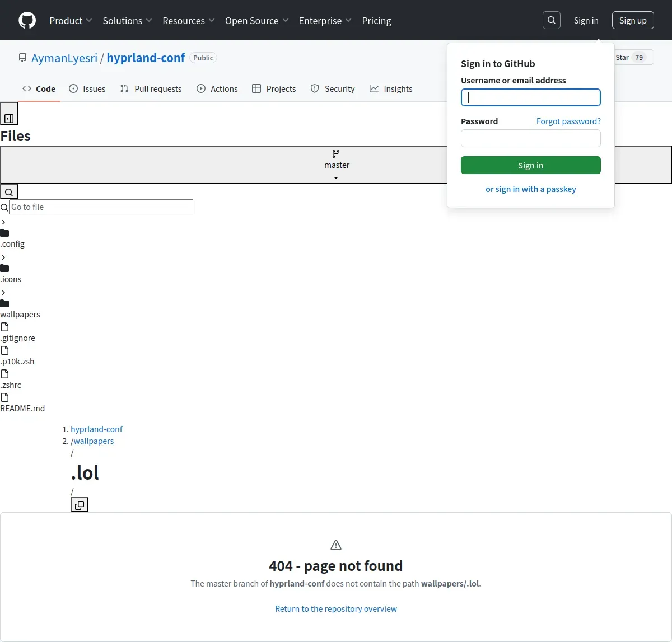Select the .icons tree entry
672x642 pixels.
[x=11, y=279]
